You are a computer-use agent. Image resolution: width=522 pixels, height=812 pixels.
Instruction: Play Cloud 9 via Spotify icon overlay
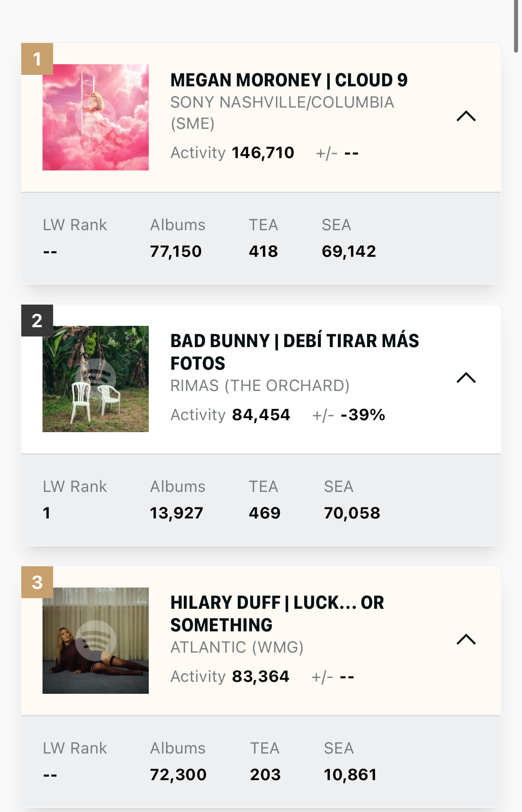[96, 117]
